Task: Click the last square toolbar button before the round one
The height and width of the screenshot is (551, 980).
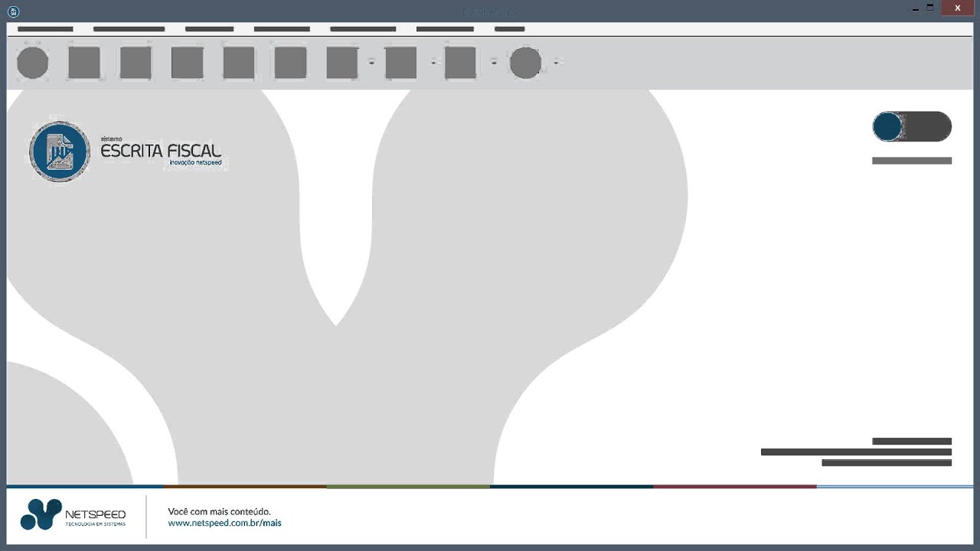Action: click(x=460, y=63)
